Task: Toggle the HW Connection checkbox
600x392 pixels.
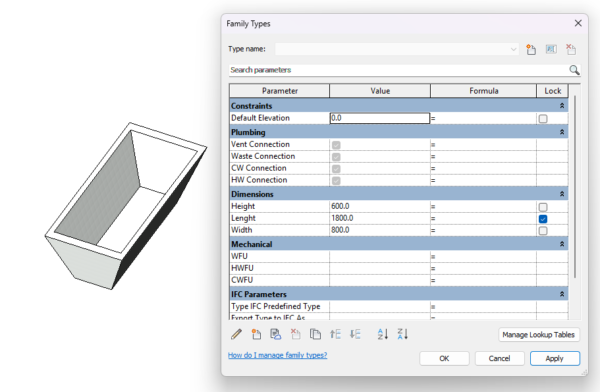Action: point(336,181)
